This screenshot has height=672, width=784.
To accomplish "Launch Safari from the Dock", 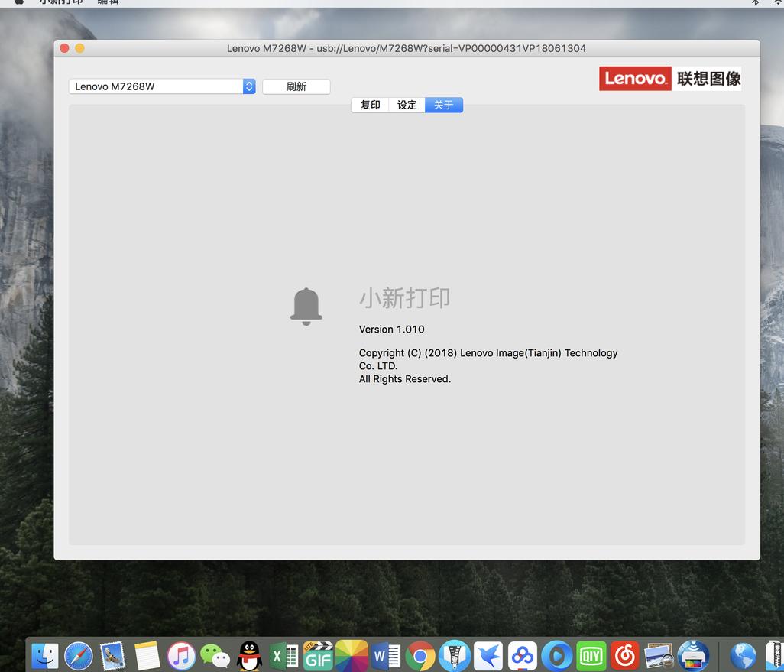I will (79, 655).
